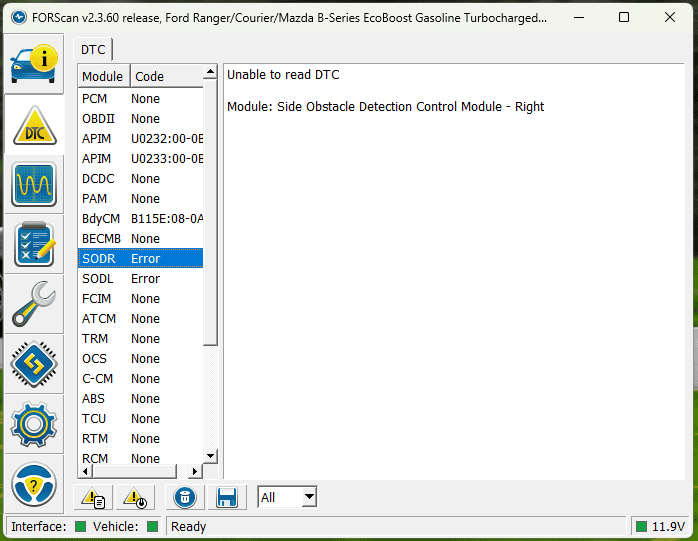
Task: Click the Interface green status indicator
Action: (81, 527)
